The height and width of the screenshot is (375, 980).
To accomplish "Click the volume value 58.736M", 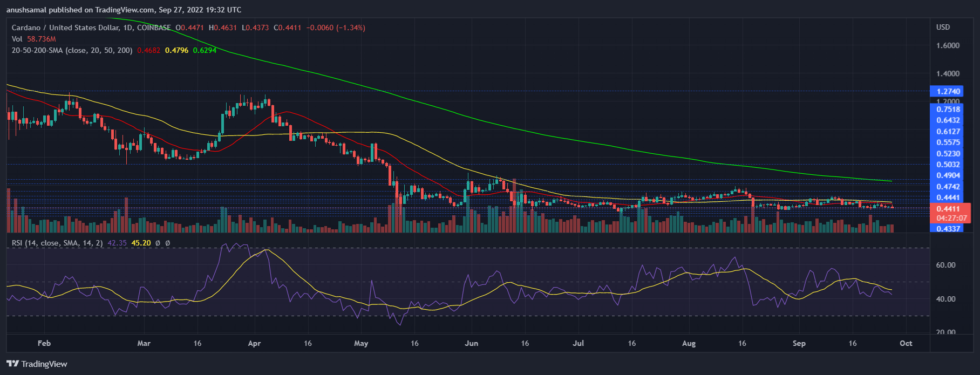I will coord(42,39).
